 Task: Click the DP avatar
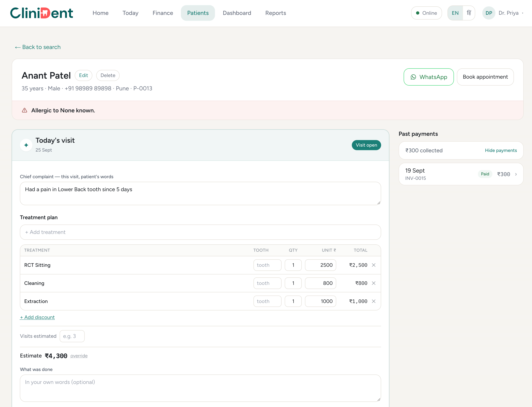click(489, 13)
